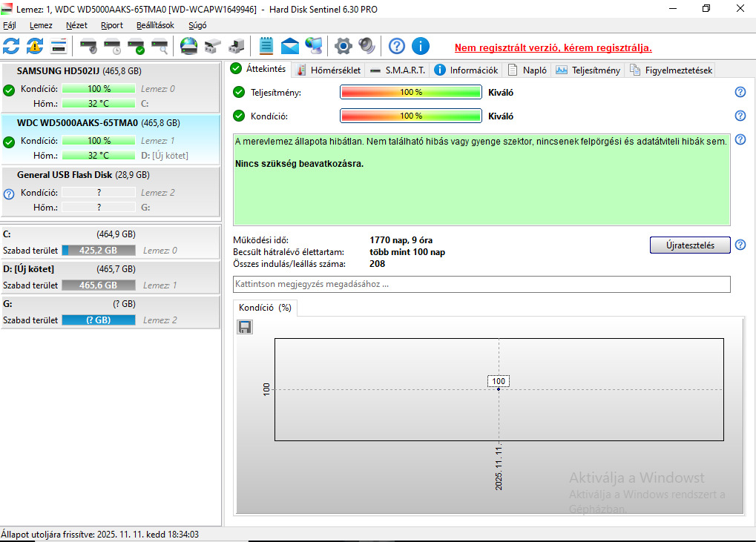Click the Újratesztelés button
This screenshot has height=542, width=756.
coord(690,245)
